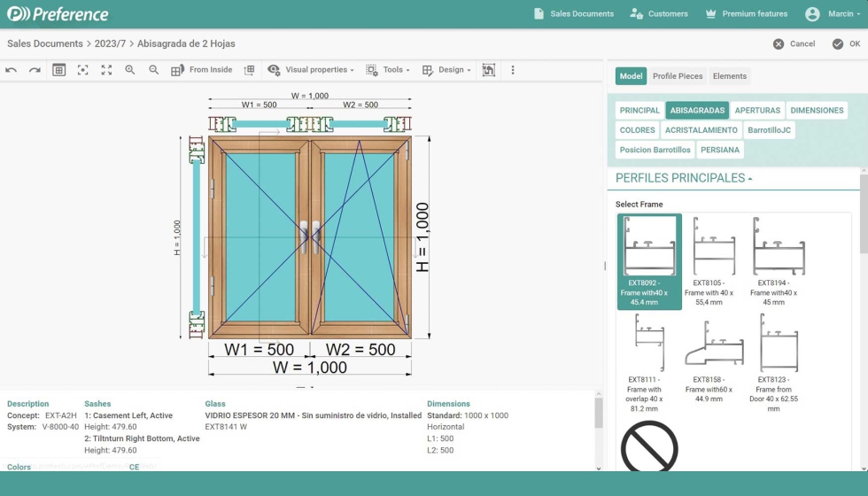Click the Cancel button
This screenshot has height=496, width=868.
794,43
